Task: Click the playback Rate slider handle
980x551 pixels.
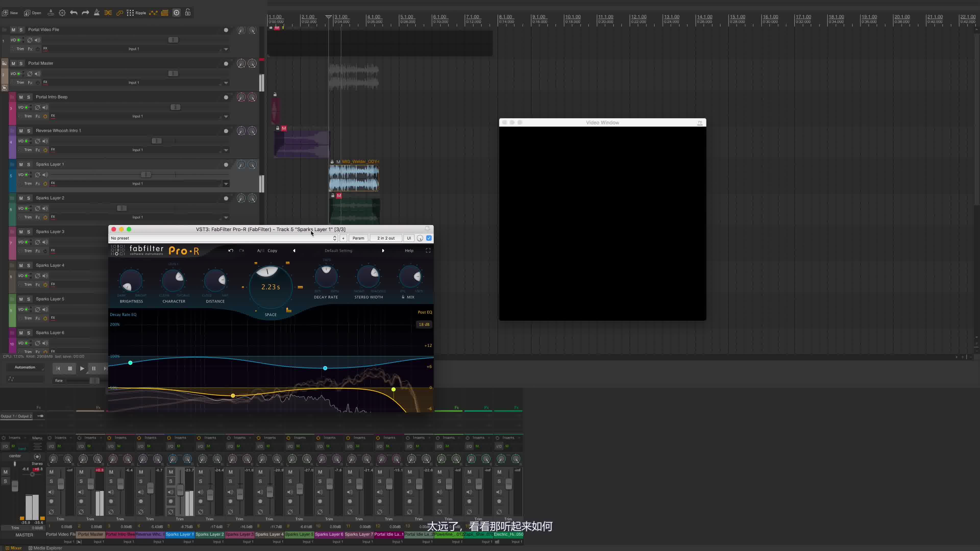Action: [94, 381]
